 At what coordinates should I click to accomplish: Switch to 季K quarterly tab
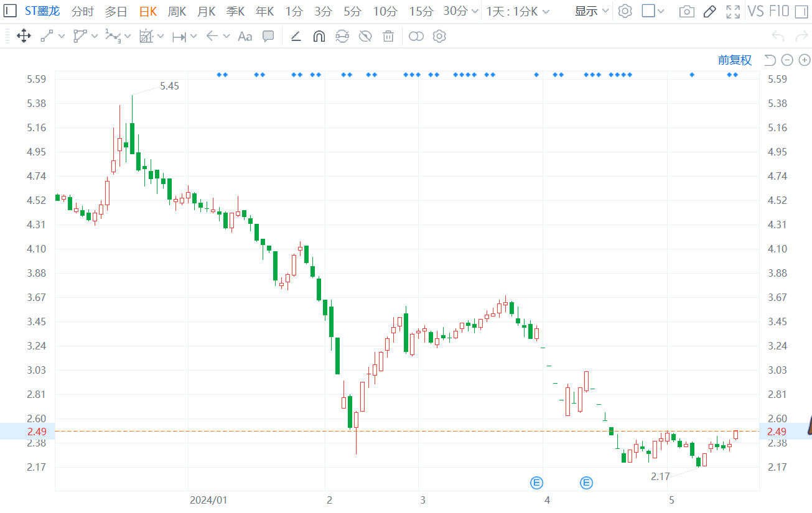click(236, 11)
